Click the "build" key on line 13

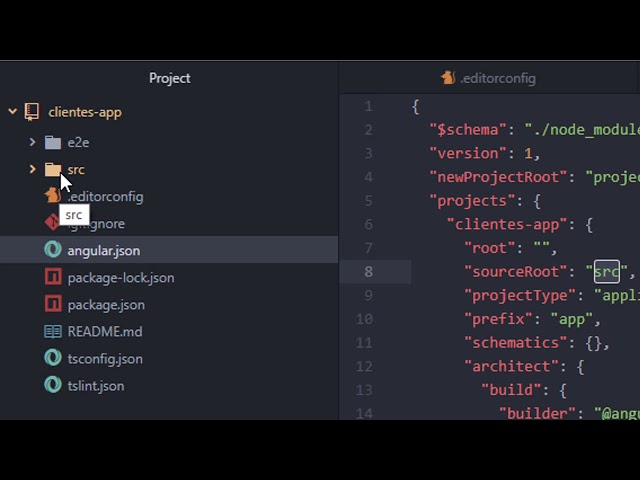pos(511,390)
